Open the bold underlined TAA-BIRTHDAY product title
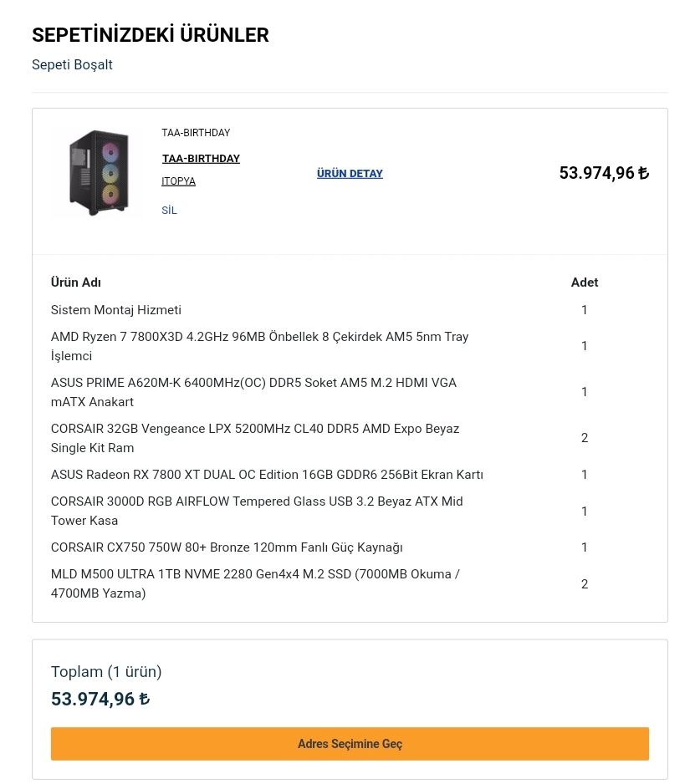Image resolution: width=685 pixels, height=784 pixels. coord(201,159)
